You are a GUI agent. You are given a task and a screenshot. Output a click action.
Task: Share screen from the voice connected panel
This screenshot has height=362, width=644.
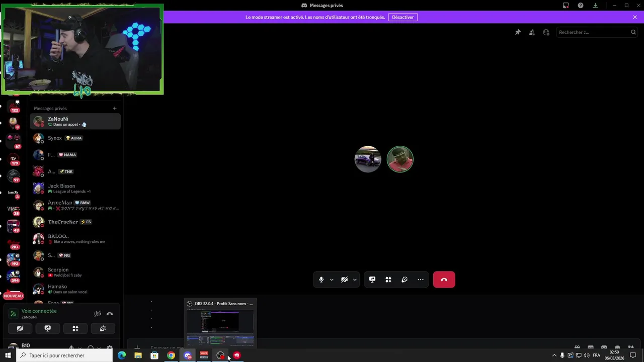pyautogui.click(x=48, y=328)
